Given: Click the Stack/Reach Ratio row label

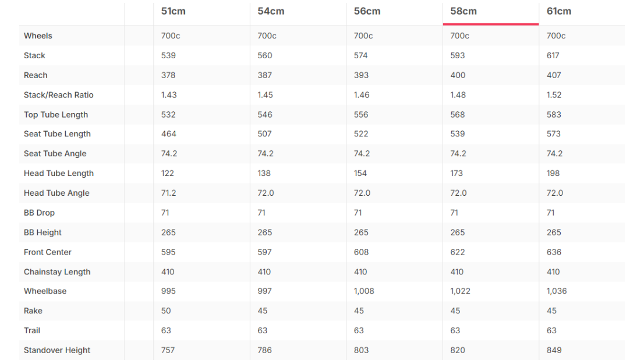Looking at the screenshot, I should point(59,95).
